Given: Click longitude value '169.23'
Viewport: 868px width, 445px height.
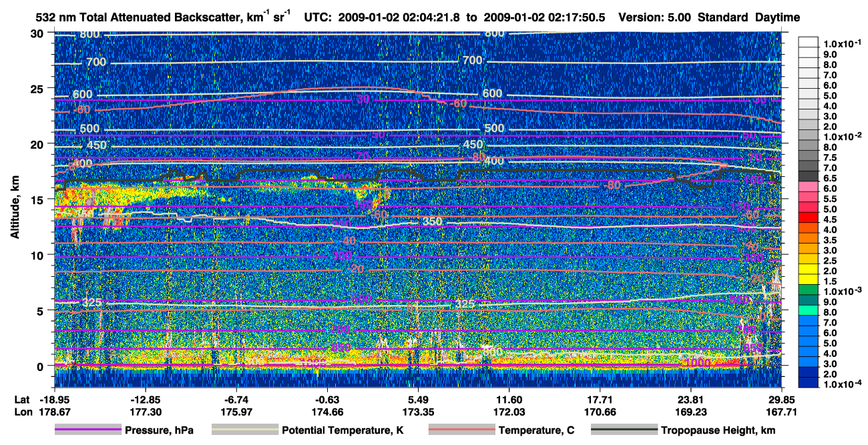Looking at the screenshot, I should pyautogui.click(x=690, y=412).
